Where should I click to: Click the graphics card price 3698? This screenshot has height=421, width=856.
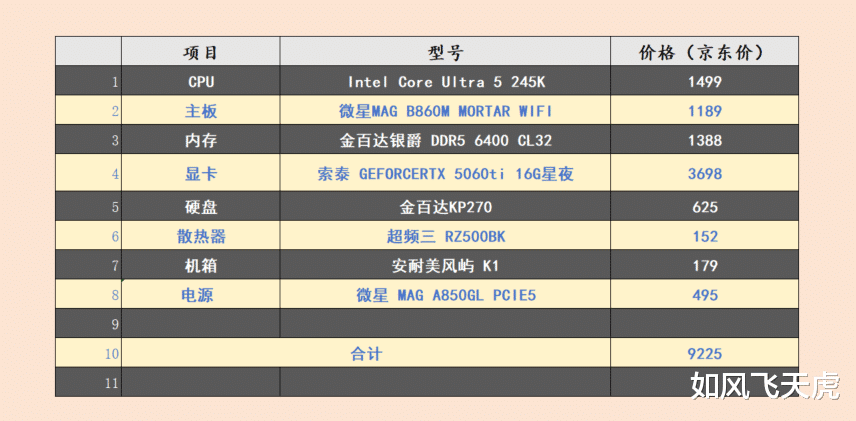704,174
